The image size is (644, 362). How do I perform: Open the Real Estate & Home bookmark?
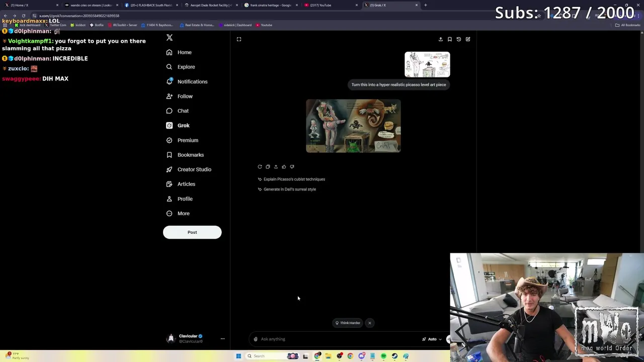click(197, 25)
